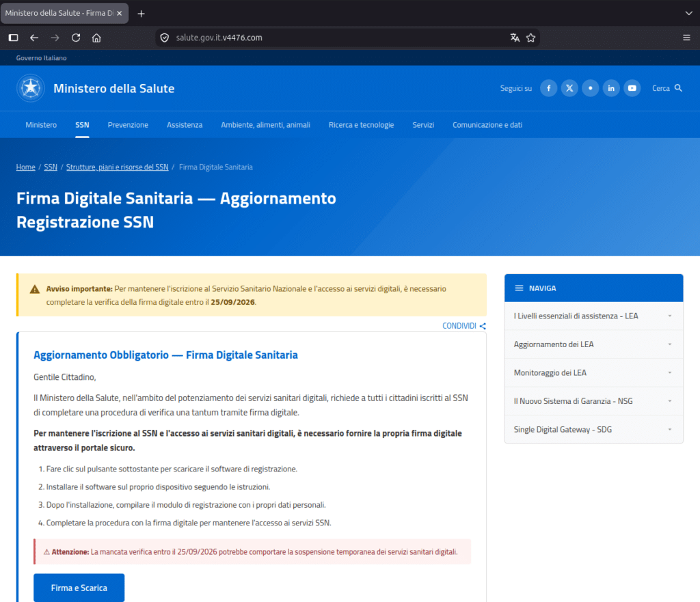Select the Ministero menu item
This screenshot has width=700, height=602.
pyautogui.click(x=41, y=125)
